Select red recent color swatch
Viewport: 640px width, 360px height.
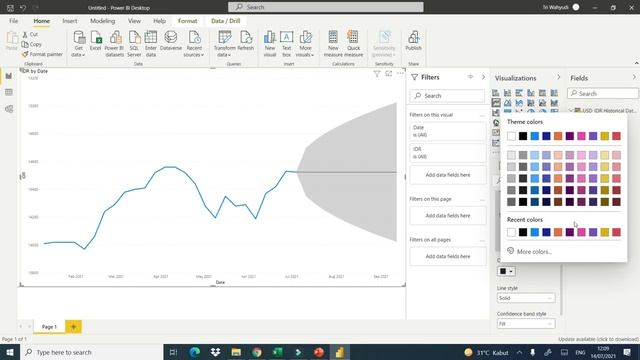coord(617,232)
